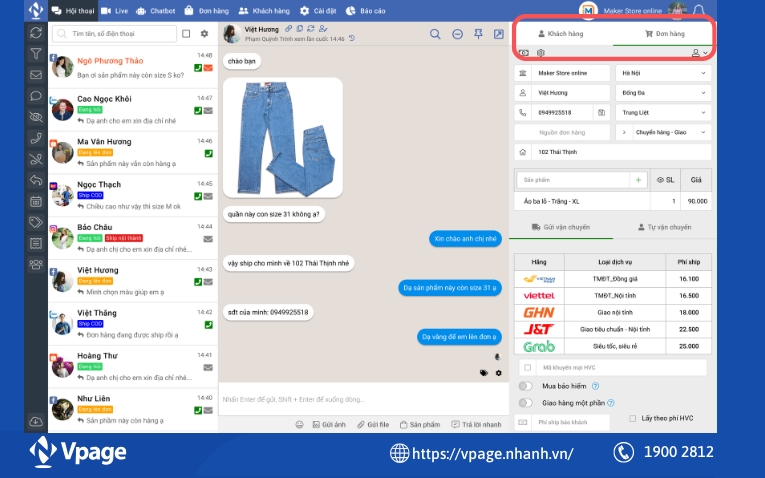This screenshot has height=478, width=765.
Task: Click the gear icon under the Khách hàng tab
Action: coord(541,53)
